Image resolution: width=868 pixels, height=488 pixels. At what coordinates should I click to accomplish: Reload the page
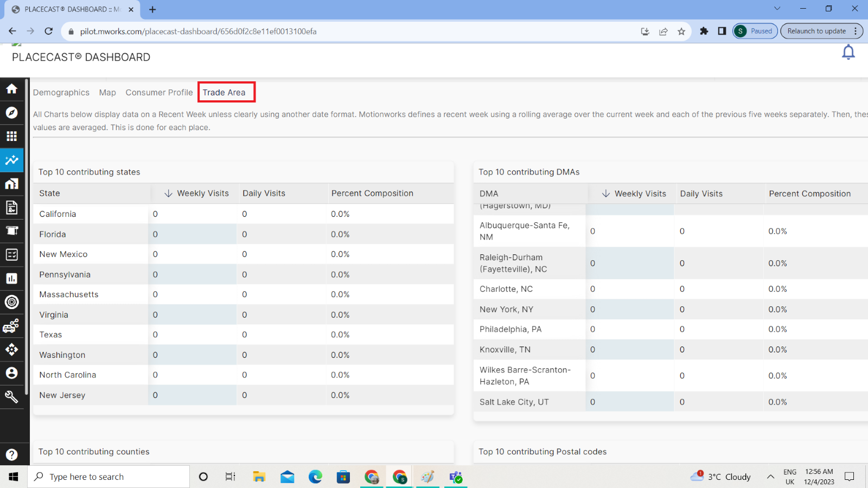tap(49, 31)
